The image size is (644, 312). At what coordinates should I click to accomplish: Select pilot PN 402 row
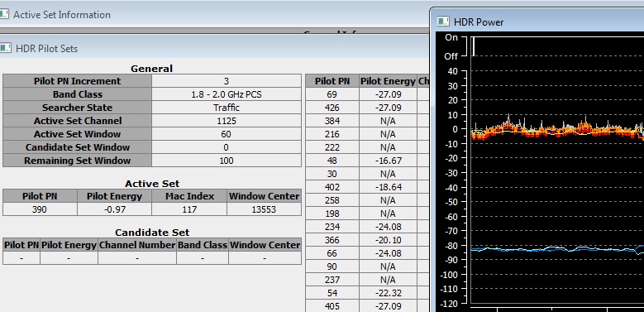[367, 187]
